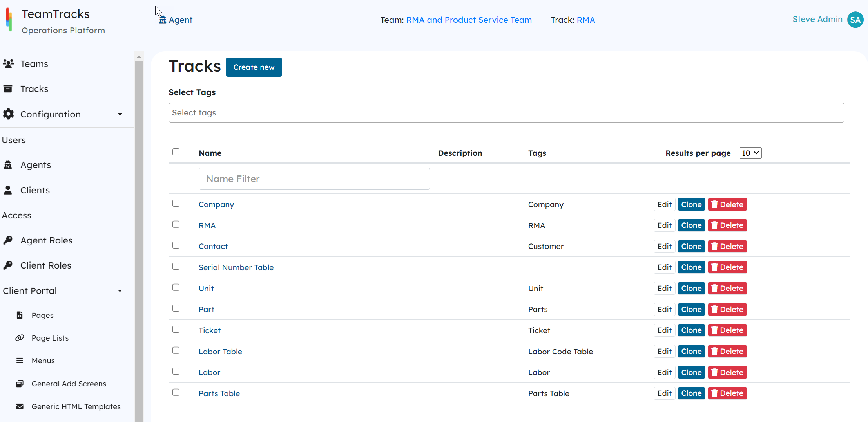The height and width of the screenshot is (422, 868).
Task: Click the Agents icon in sidebar
Action: (x=8, y=165)
